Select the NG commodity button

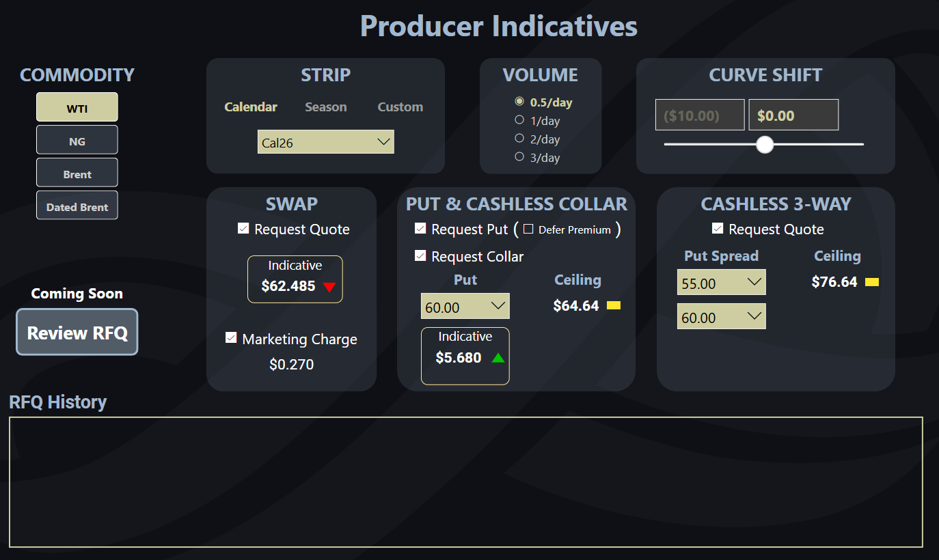click(x=77, y=140)
